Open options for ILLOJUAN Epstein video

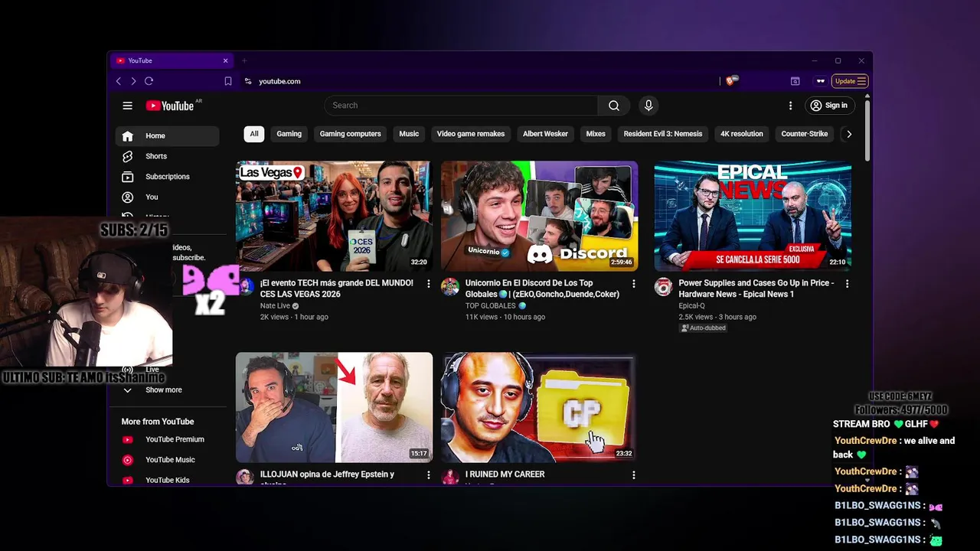pyautogui.click(x=428, y=475)
